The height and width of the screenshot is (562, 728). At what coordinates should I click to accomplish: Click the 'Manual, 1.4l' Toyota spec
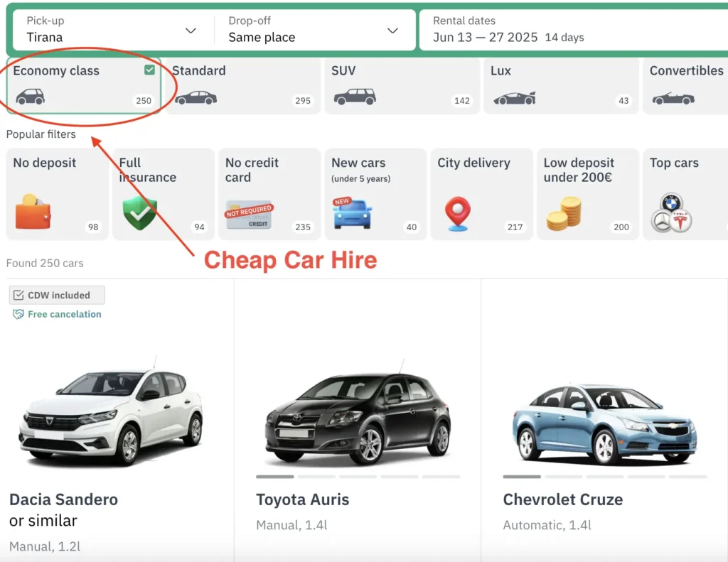(291, 525)
